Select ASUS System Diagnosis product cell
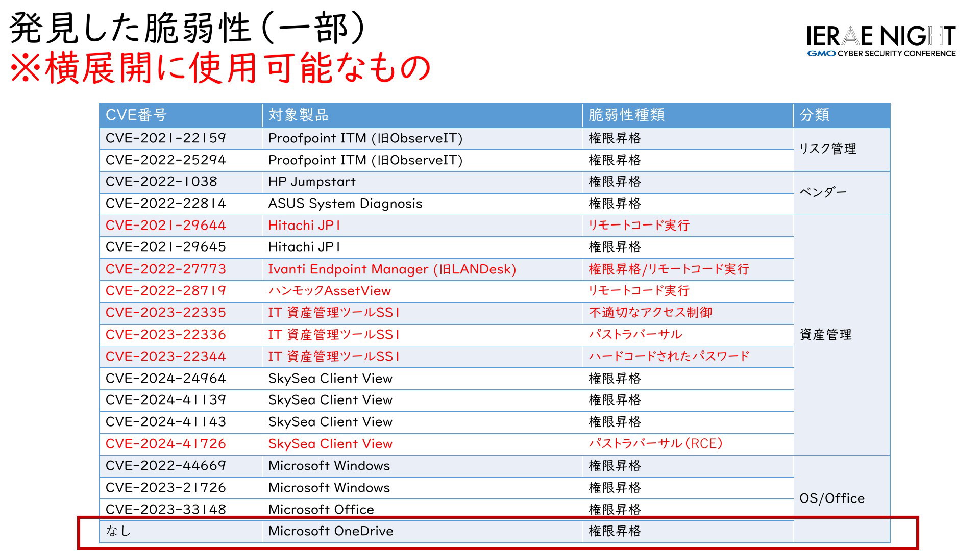This screenshot has width=980, height=551. [422, 204]
